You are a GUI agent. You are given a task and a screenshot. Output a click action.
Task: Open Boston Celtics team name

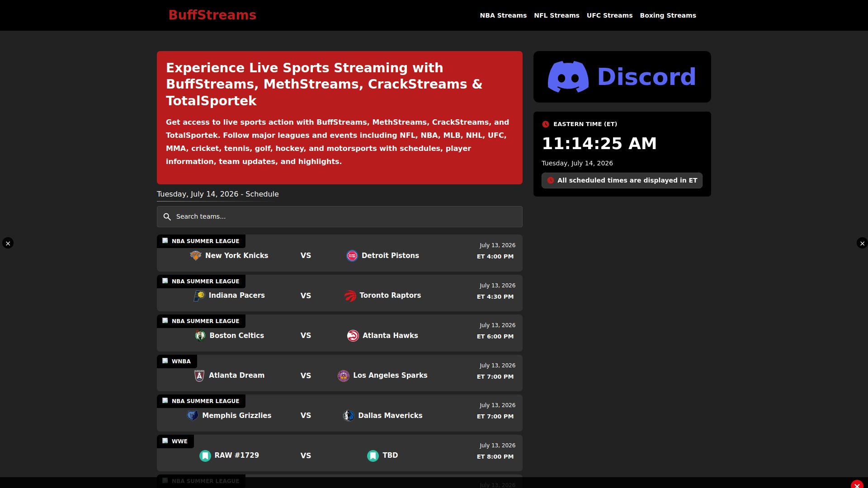pyautogui.click(x=236, y=336)
